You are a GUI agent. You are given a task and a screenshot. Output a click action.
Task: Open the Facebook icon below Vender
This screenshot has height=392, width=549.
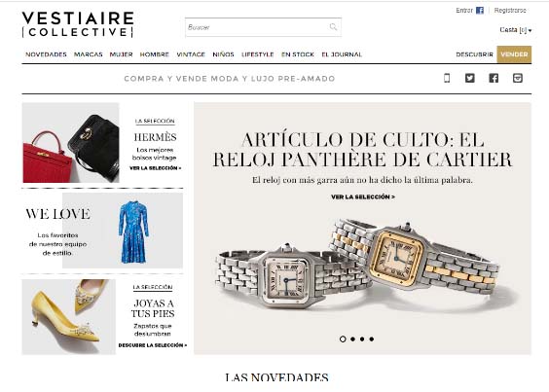[494, 78]
